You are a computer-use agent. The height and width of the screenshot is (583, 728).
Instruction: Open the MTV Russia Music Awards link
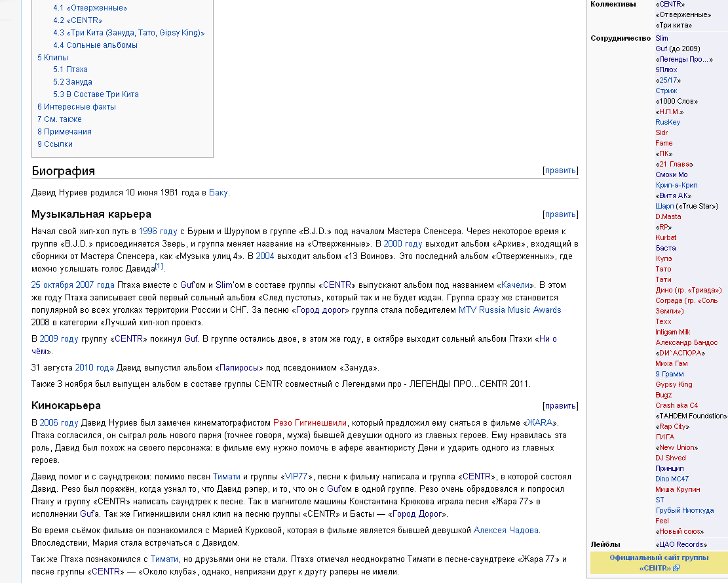click(510, 310)
